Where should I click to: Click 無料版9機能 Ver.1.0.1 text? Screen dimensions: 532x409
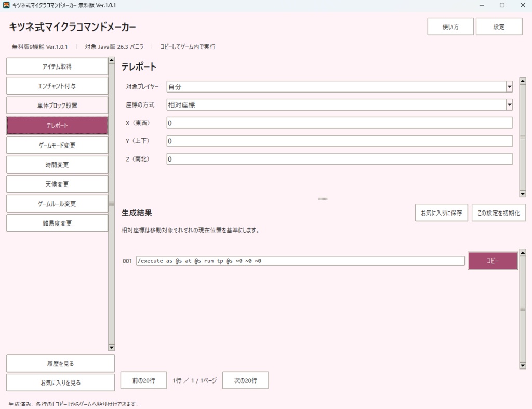point(39,47)
